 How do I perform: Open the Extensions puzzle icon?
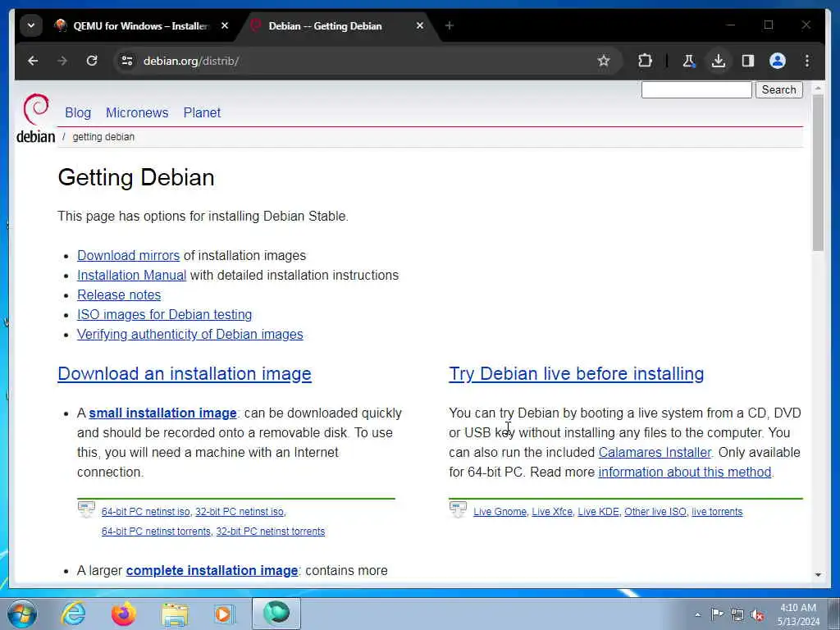(645, 61)
